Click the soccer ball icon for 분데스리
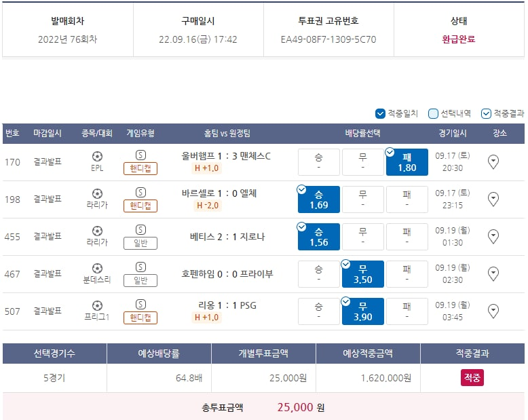 tap(97, 268)
